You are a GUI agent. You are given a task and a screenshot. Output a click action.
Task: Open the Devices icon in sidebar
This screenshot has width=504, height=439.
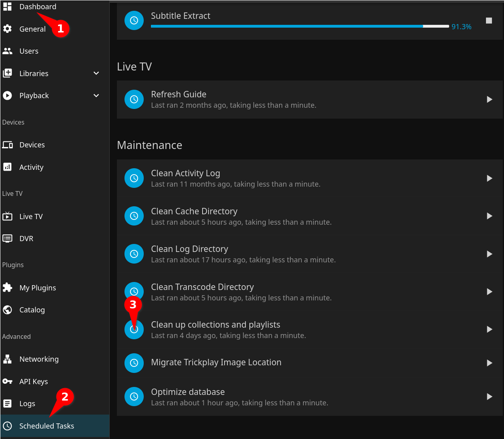click(7, 145)
